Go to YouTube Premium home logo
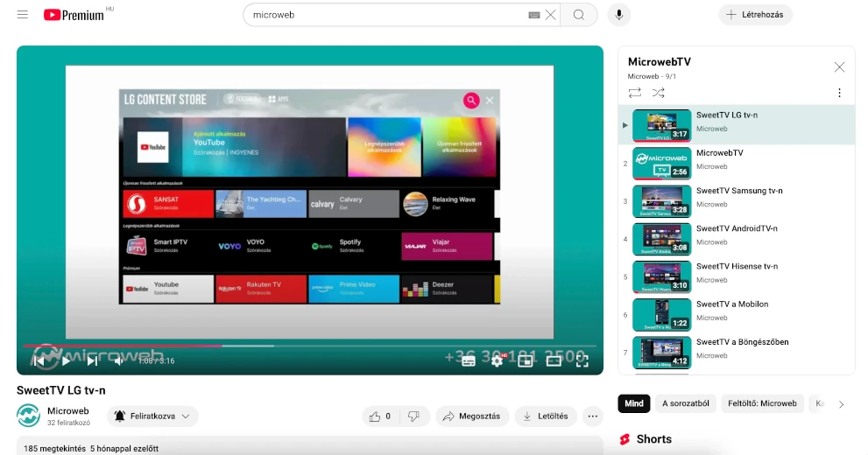This screenshot has width=868, height=455. point(74,15)
